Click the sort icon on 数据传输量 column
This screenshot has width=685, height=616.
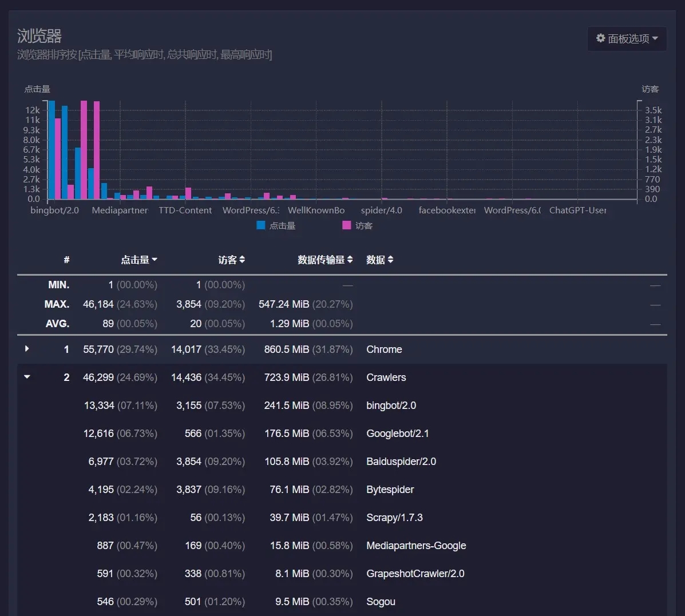tap(351, 259)
